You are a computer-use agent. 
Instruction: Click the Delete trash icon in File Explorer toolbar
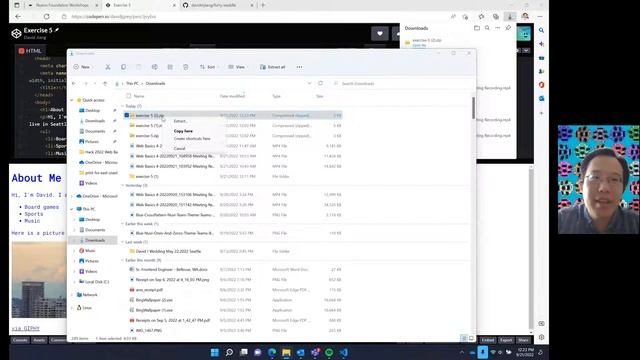point(186,67)
